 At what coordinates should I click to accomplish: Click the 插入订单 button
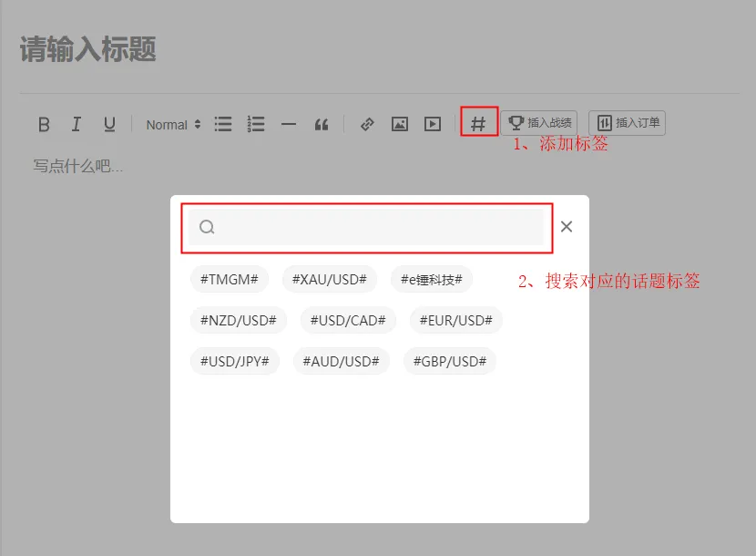628,122
